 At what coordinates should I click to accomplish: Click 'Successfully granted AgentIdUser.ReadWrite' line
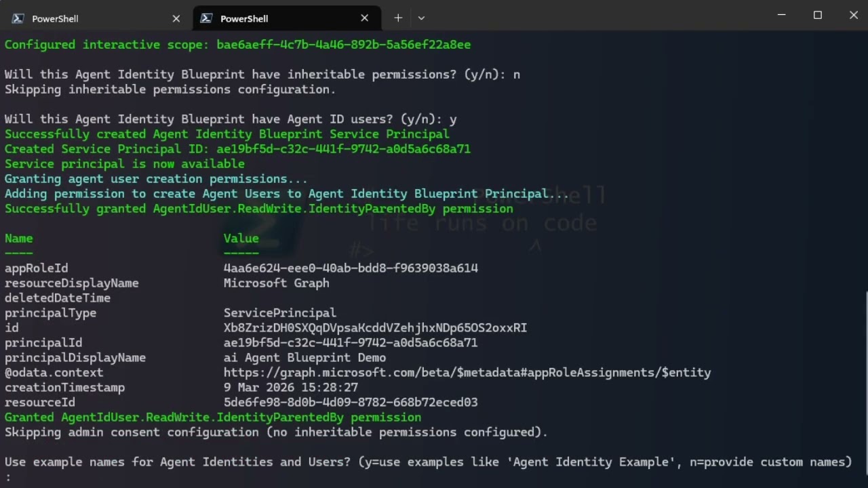point(259,209)
